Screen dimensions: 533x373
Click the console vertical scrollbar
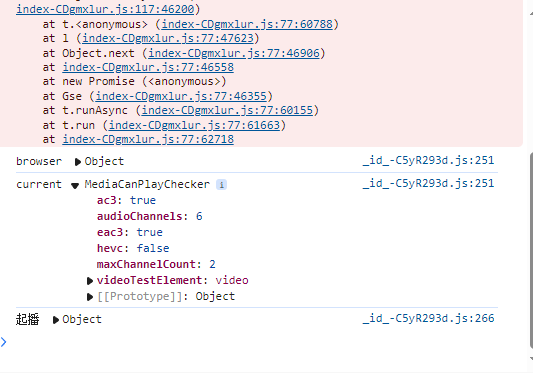pyautogui.click(x=531, y=250)
